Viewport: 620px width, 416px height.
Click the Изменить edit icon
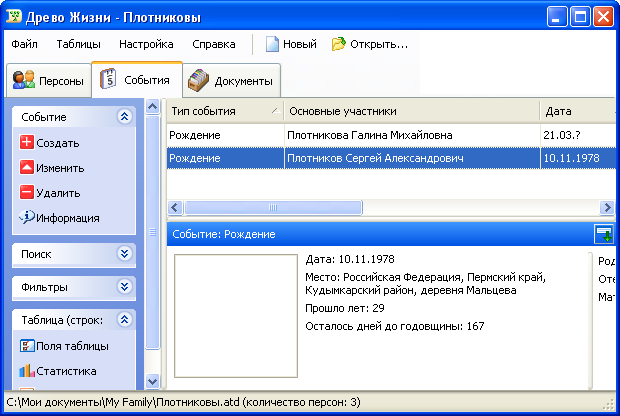26,167
